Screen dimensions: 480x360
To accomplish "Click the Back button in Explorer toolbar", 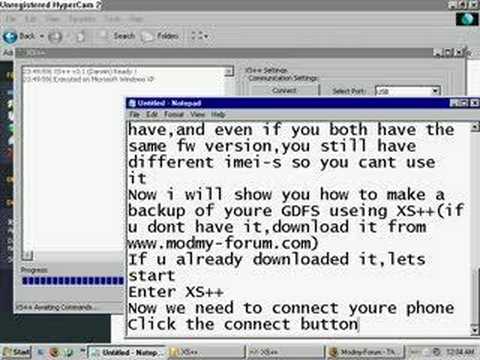I will (x=19, y=36).
